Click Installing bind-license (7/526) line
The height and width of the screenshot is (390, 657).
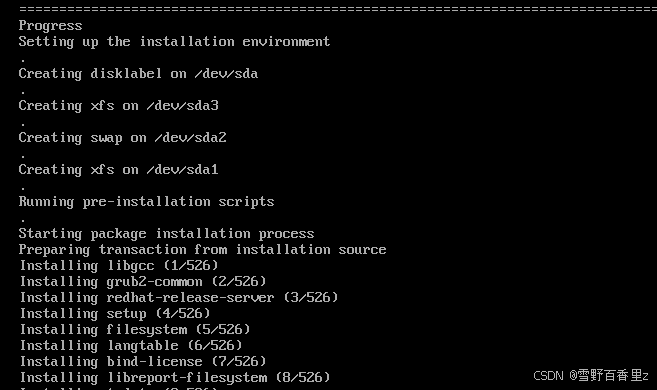(143, 361)
